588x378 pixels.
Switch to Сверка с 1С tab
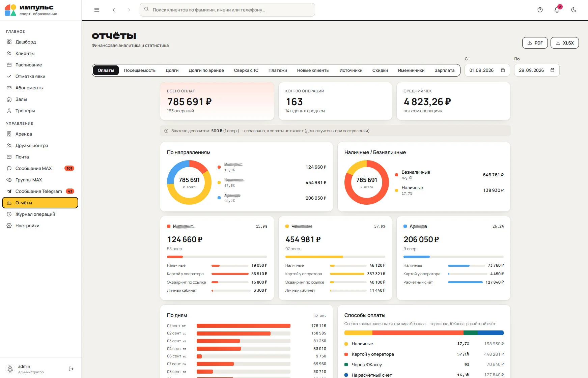pyautogui.click(x=246, y=70)
